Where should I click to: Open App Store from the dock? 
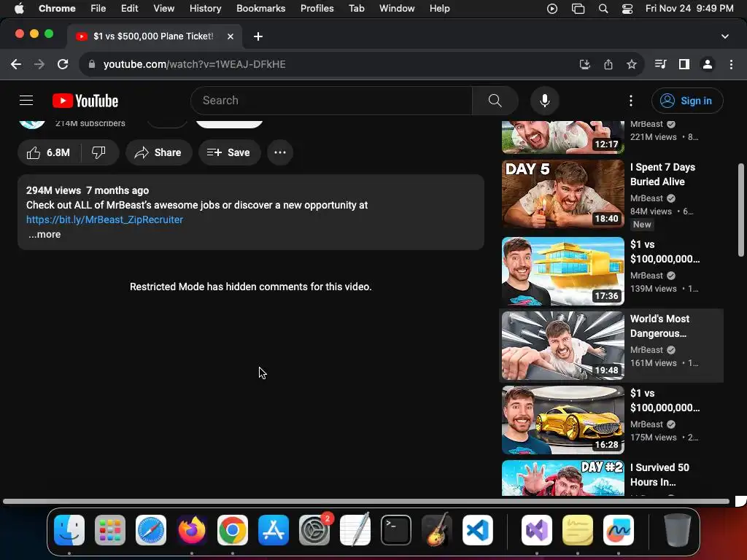[274, 530]
